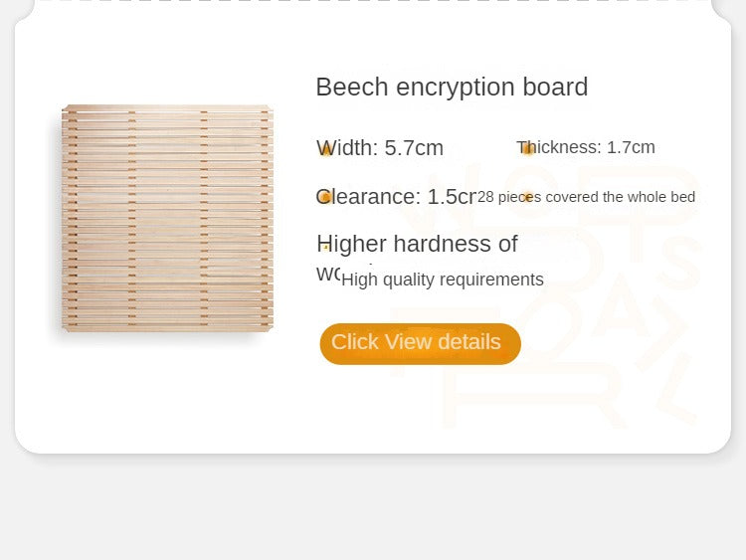Click the number 28 in pieces text
Screen dimensions: 746x560
pos(485,197)
